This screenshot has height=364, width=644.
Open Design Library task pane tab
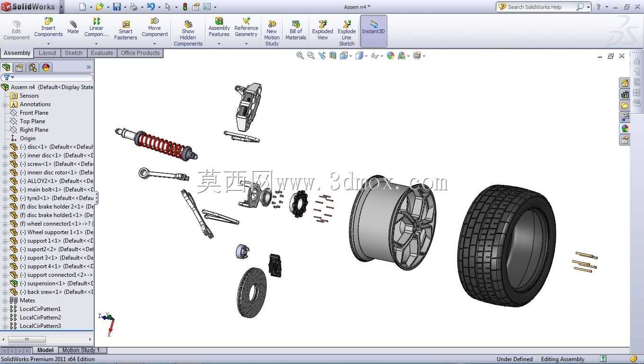point(625,94)
